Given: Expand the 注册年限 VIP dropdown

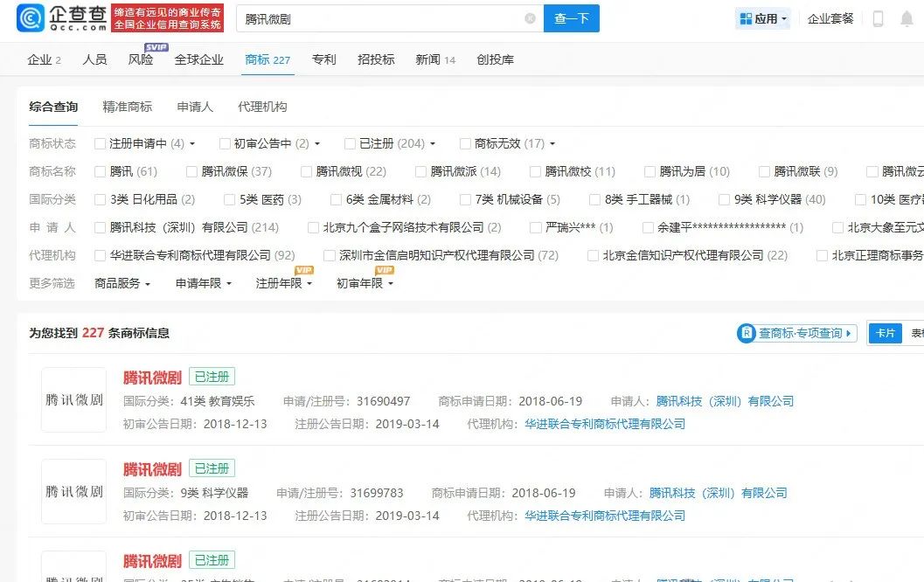Looking at the screenshot, I should click(x=283, y=283).
